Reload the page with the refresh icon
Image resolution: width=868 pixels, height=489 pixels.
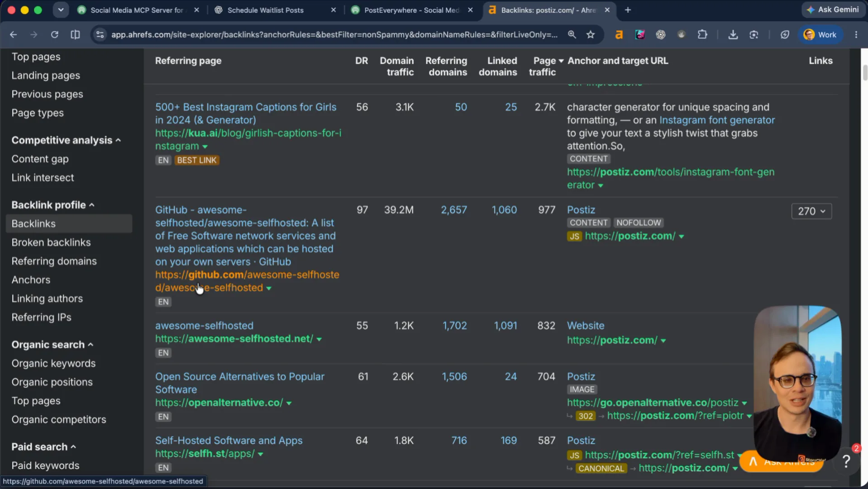pos(55,35)
